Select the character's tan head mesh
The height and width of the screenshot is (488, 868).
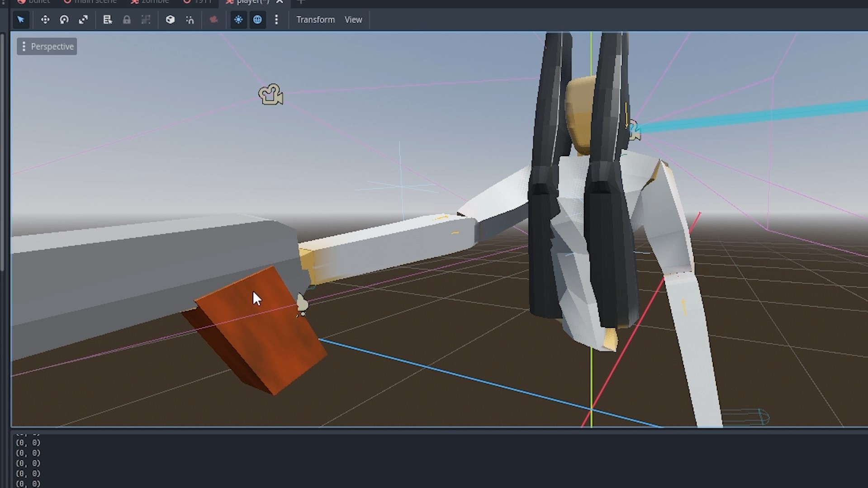coord(581,115)
